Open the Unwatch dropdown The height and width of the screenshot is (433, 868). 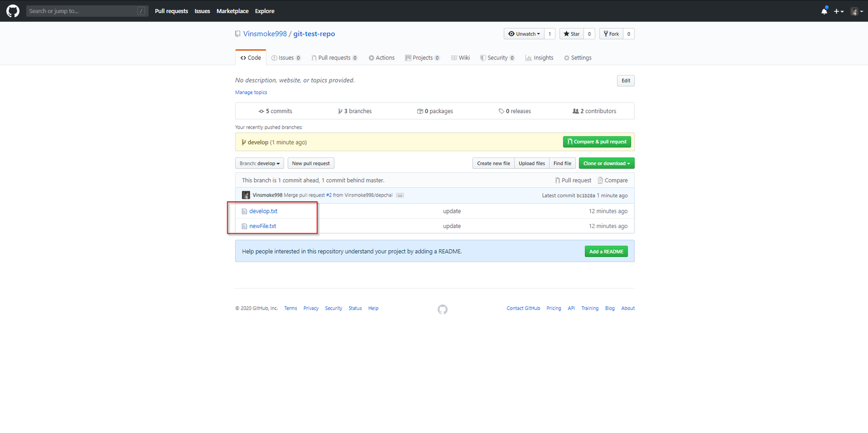[x=524, y=34]
